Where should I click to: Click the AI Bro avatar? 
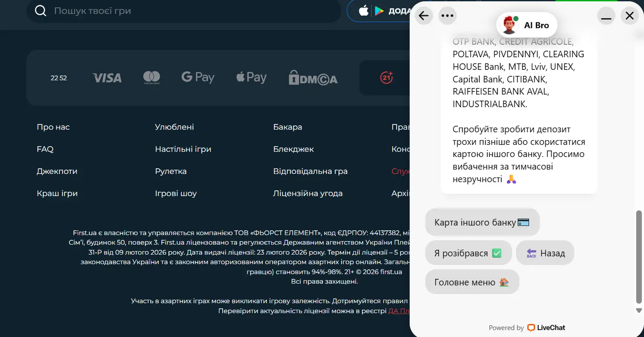509,25
